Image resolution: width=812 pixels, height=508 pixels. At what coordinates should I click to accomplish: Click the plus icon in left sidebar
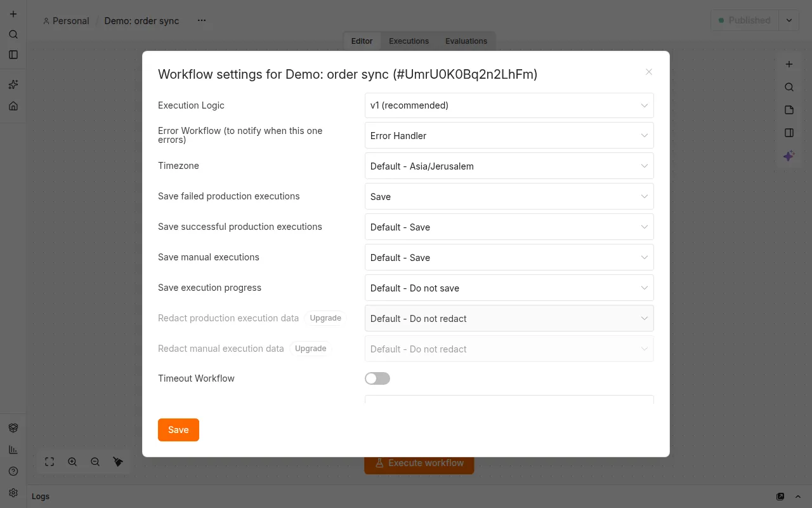[x=13, y=14]
